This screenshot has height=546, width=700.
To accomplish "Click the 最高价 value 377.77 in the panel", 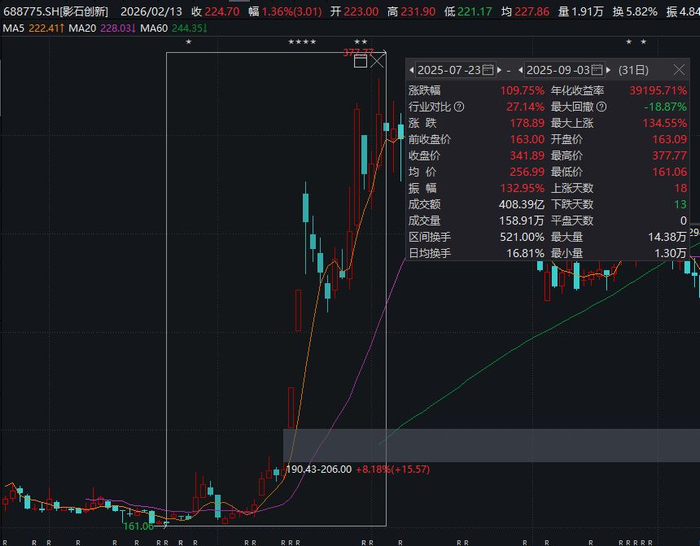I will 670,155.
